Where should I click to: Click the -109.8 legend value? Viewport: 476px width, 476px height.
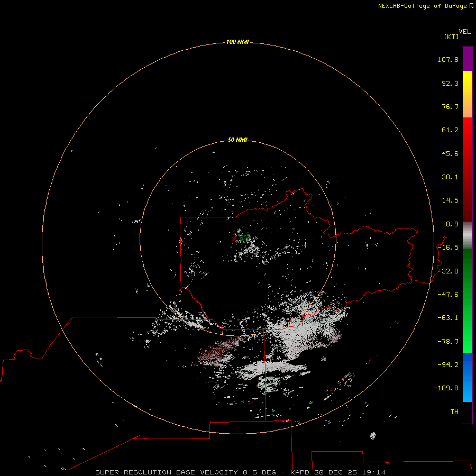(446, 388)
